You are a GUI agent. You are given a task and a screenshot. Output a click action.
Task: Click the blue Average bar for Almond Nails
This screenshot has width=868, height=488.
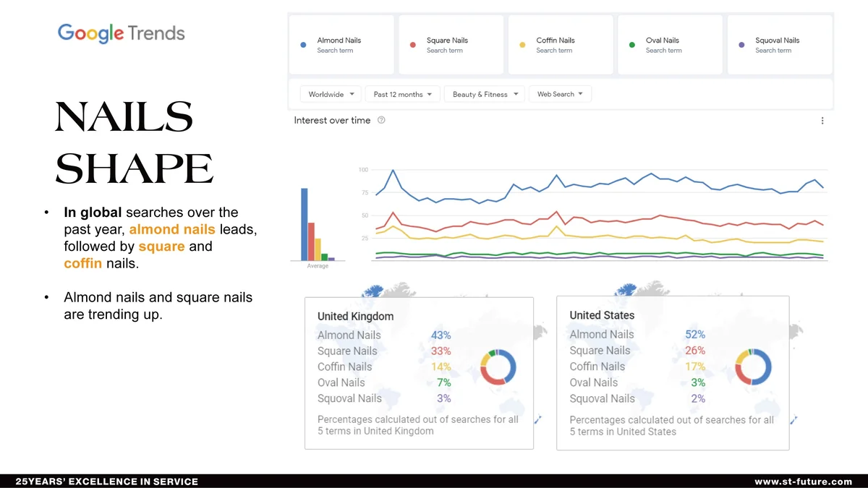(305, 224)
